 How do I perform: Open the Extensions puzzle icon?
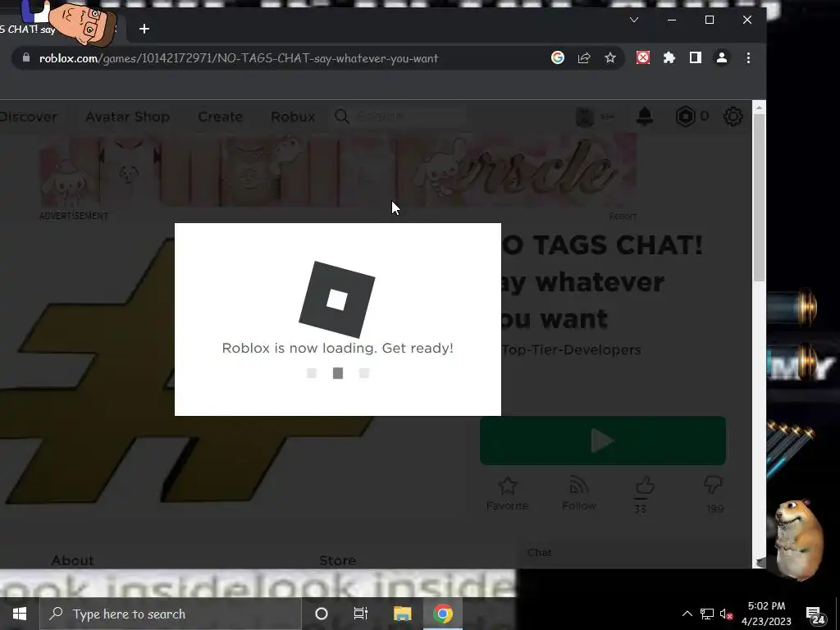[669, 58]
